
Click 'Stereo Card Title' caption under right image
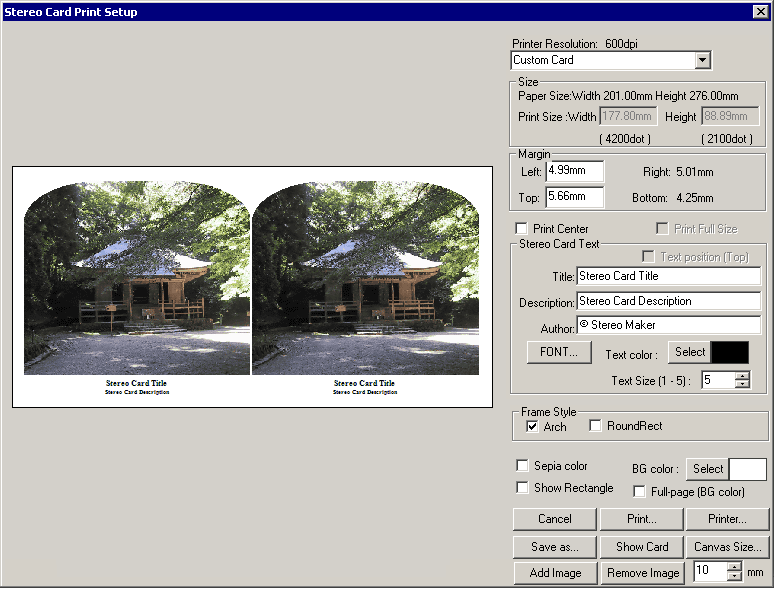(x=364, y=383)
